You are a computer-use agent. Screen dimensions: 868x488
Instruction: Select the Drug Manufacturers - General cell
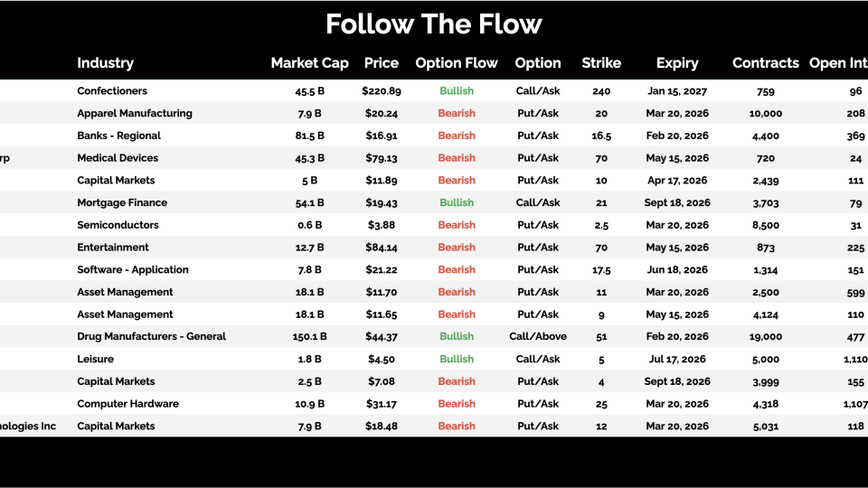[151, 336]
